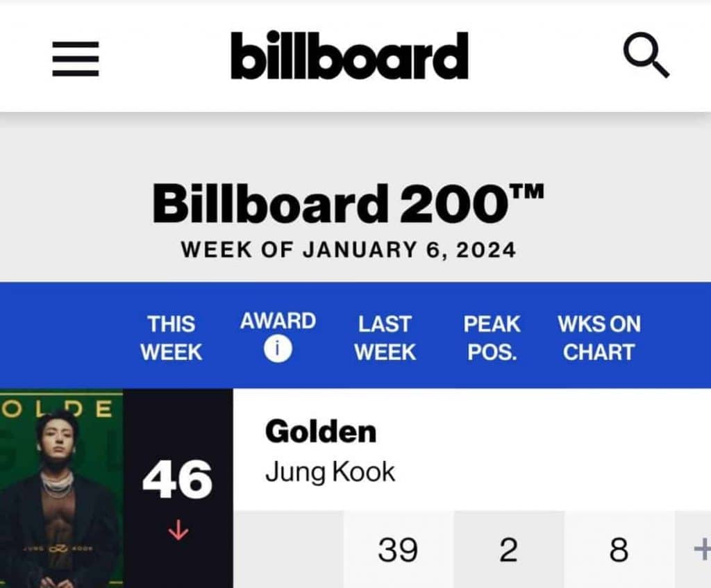711x588 pixels.
Task: Click weeks on chart value 8
Action: pyautogui.click(x=618, y=551)
